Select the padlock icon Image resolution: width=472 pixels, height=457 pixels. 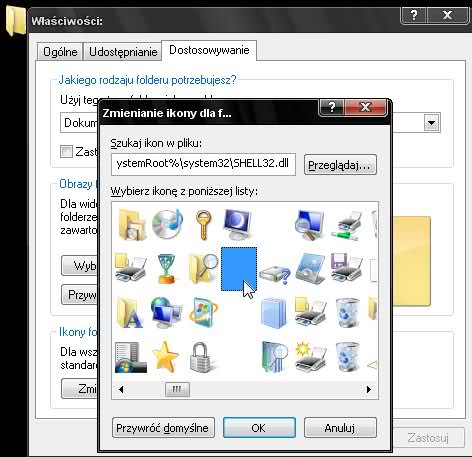tap(201, 357)
